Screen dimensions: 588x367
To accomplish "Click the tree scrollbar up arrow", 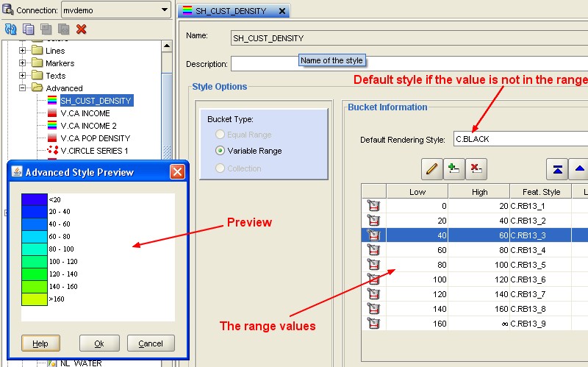I will coord(167,46).
